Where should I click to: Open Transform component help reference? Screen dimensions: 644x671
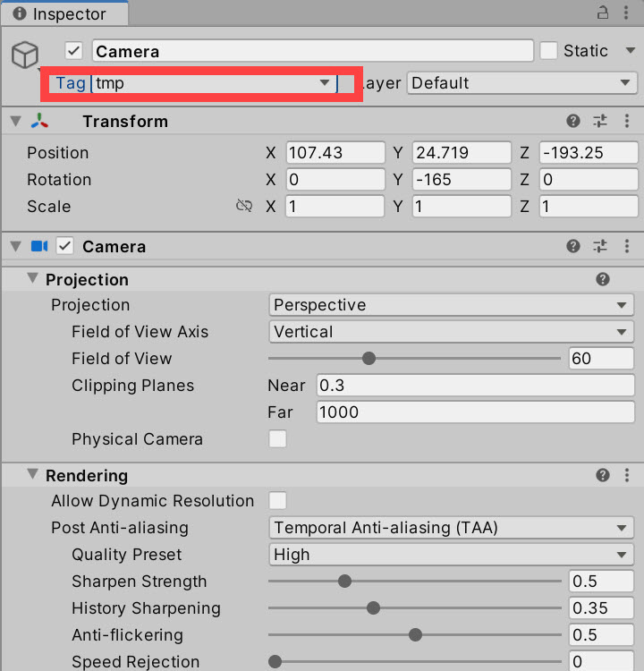[x=573, y=121]
